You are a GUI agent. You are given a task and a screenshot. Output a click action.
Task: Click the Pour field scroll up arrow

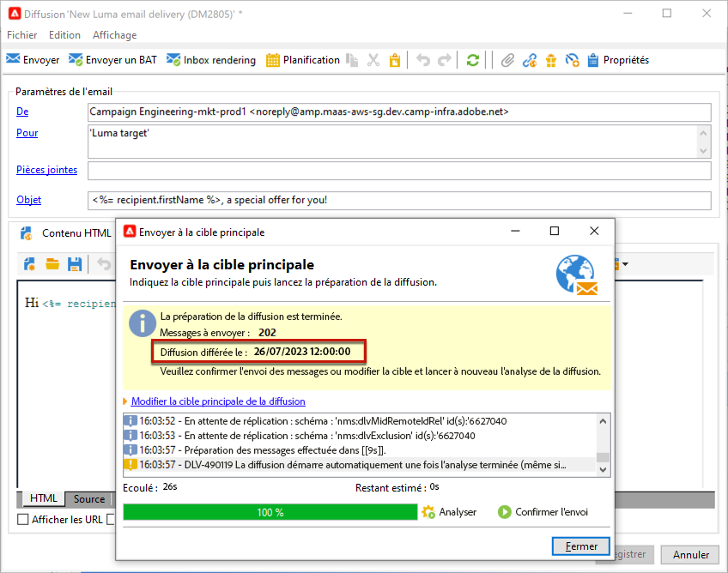point(703,133)
